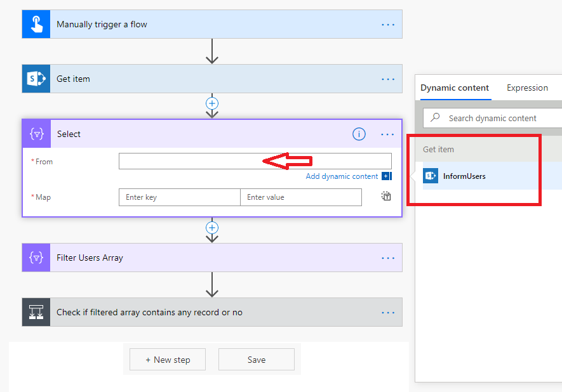
Task: Click the plus to insert step after Get item
Action: point(211,103)
